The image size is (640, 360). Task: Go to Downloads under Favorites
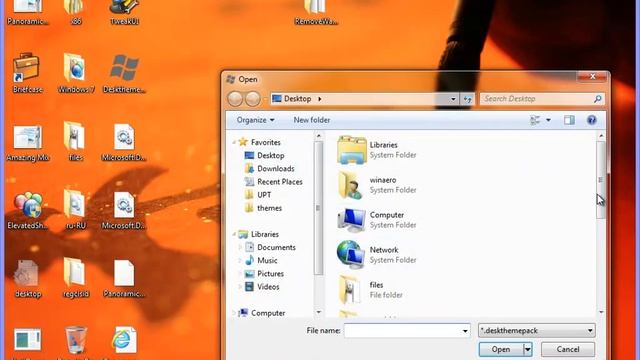tap(269, 169)
